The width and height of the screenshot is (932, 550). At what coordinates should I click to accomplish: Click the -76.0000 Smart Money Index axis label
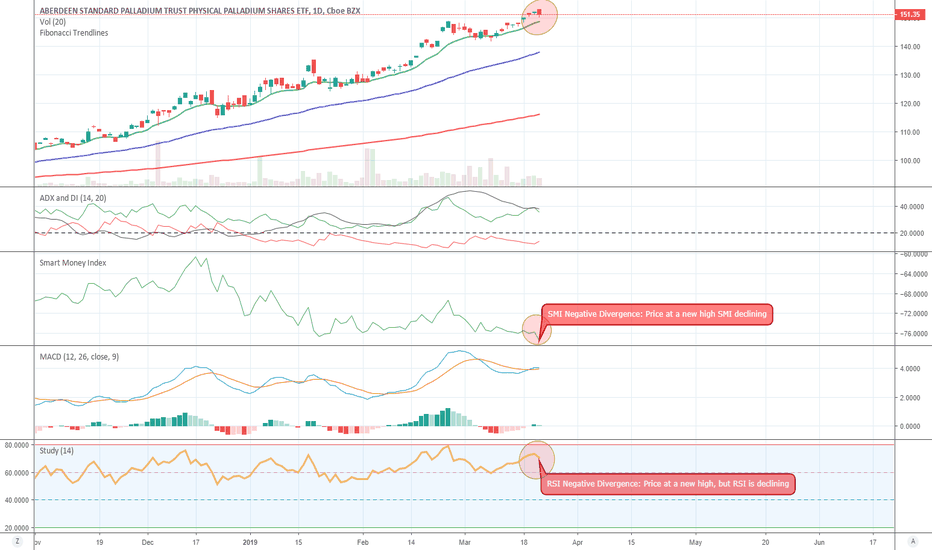914,334
